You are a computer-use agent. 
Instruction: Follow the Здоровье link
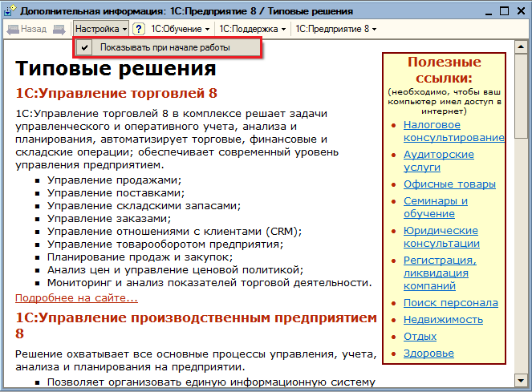click(428, 354)
